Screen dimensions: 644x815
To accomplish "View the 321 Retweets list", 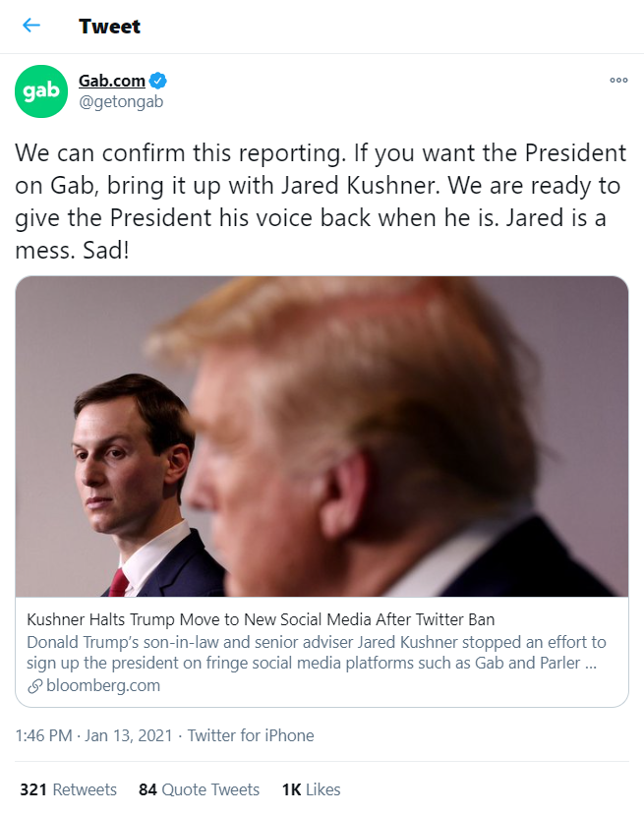I will pos(68,789).
